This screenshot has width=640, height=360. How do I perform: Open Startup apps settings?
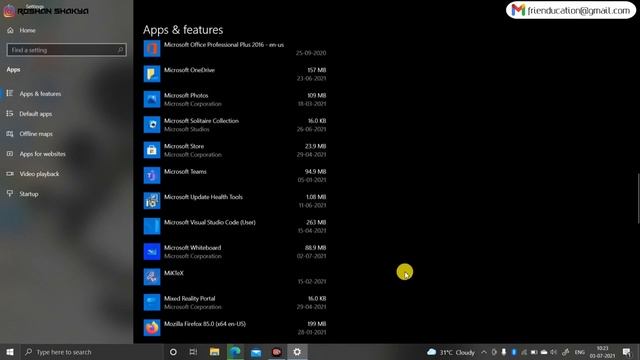click(x=29, y=194)
